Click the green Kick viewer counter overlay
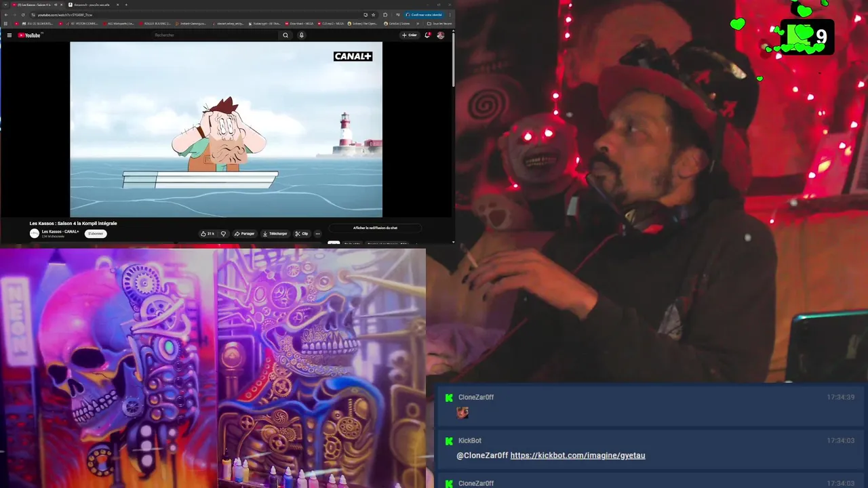Image resolution: width=868 pixels, height=488 pixels. [807, 37]
